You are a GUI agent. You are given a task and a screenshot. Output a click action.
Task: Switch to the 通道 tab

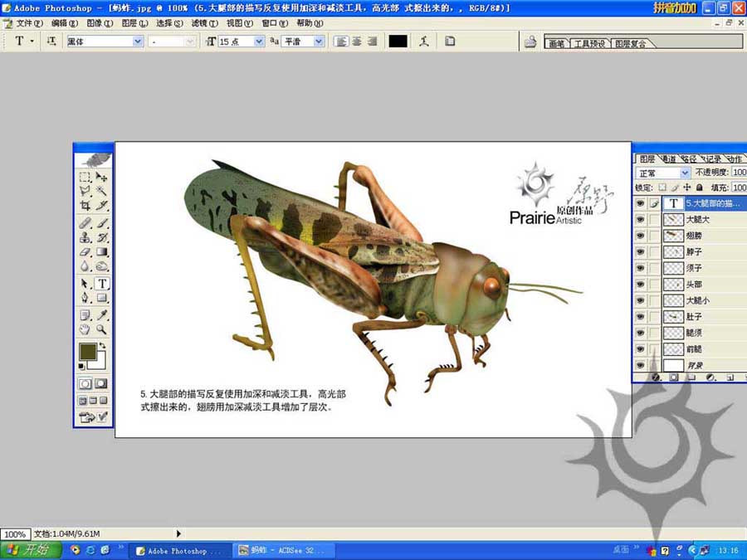(x=669, y=159)
